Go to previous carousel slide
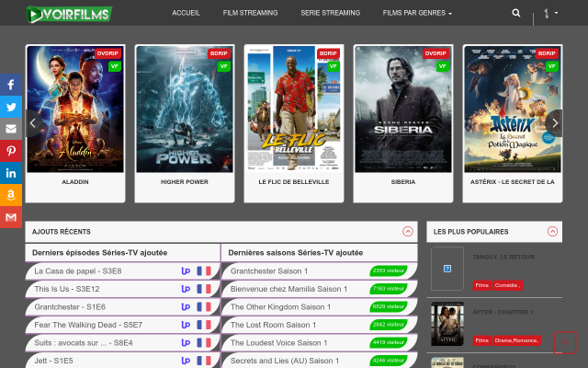This screenshot has height=368, width=588. pos(33,123)
